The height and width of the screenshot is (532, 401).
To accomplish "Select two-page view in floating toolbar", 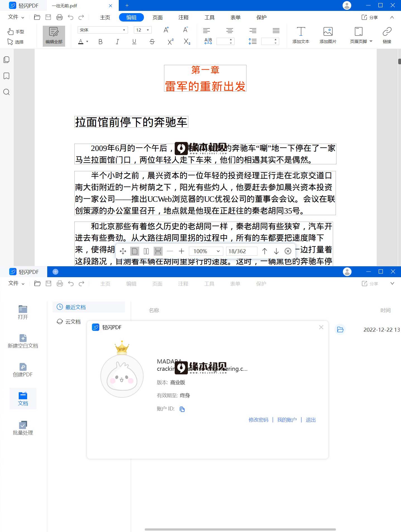I will (x=146, y=251).
